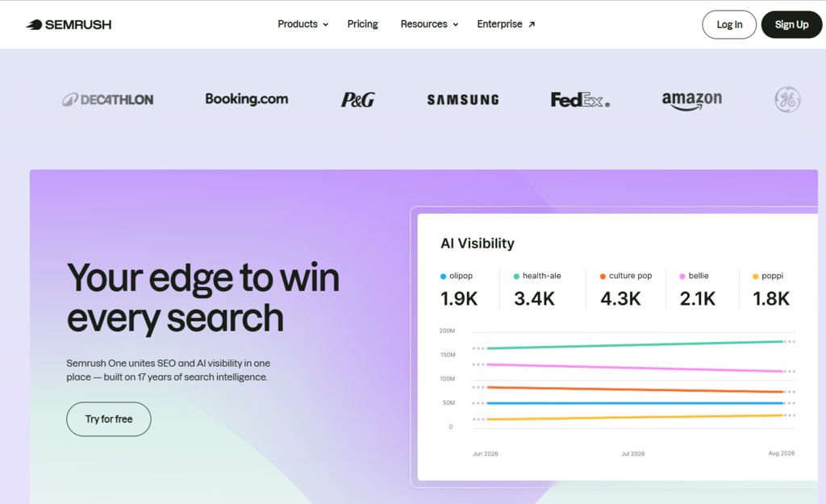Click the Try for free button
This screenshot has width=826, height=504.
tap(108, 419)
